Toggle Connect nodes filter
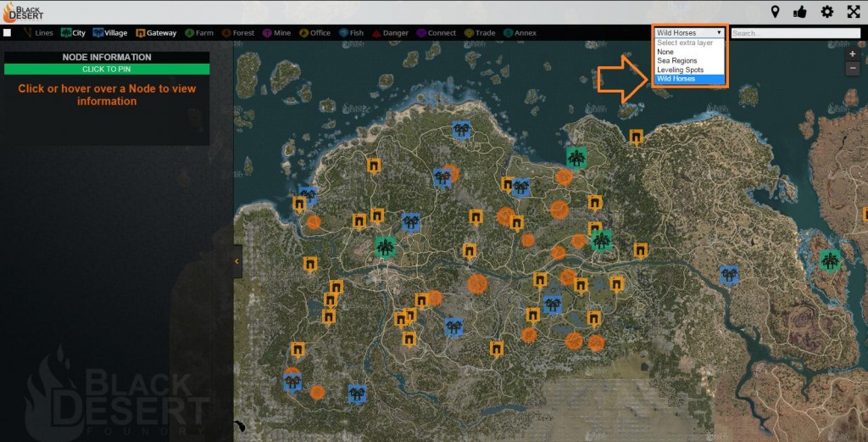 pyautogui.click(x=437, y=33)
